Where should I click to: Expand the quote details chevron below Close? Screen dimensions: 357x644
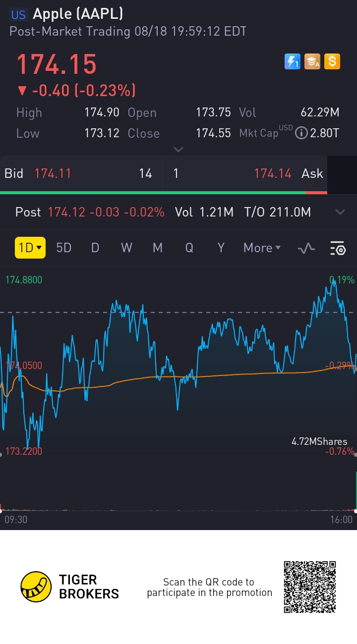pos(178,149)
